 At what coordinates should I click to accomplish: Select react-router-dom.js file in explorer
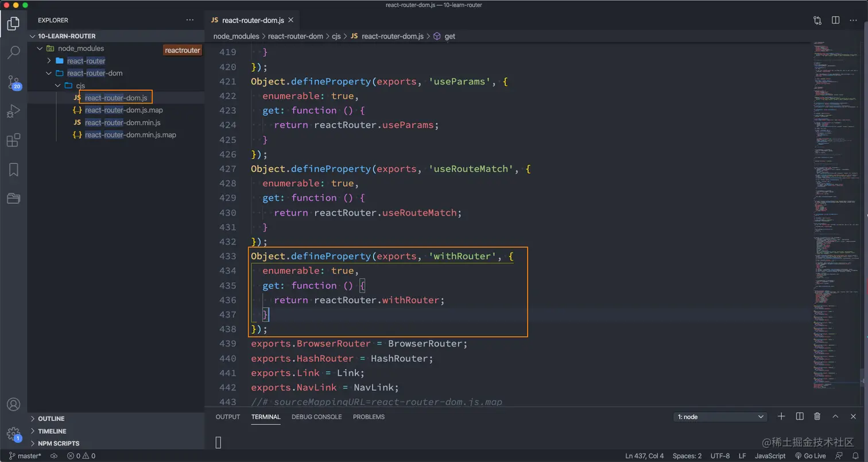pos(115,98)
